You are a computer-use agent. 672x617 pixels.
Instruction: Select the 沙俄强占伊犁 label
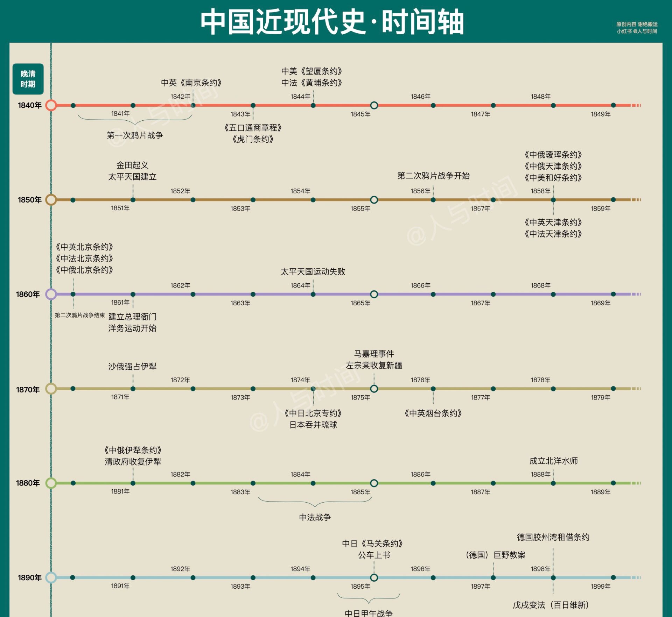coord(132,366)
